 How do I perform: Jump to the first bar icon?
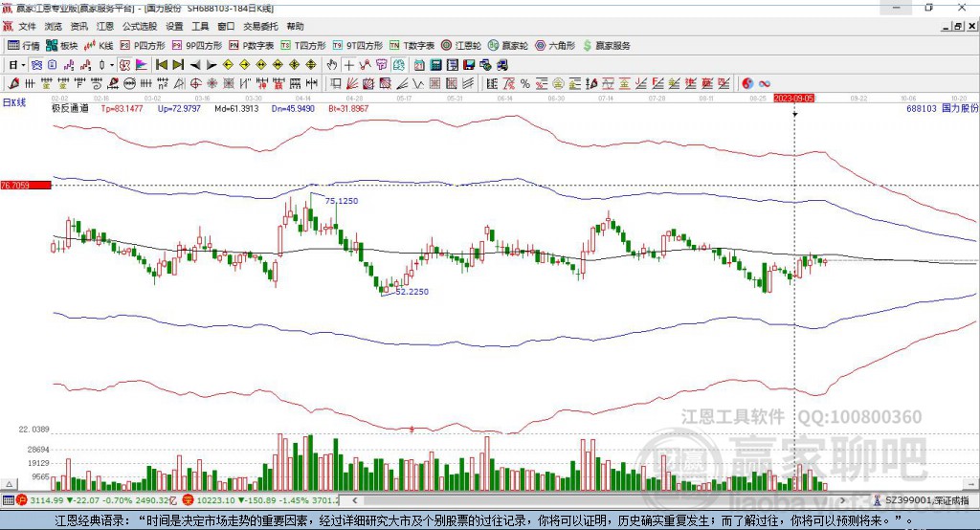tap(161, 65)
